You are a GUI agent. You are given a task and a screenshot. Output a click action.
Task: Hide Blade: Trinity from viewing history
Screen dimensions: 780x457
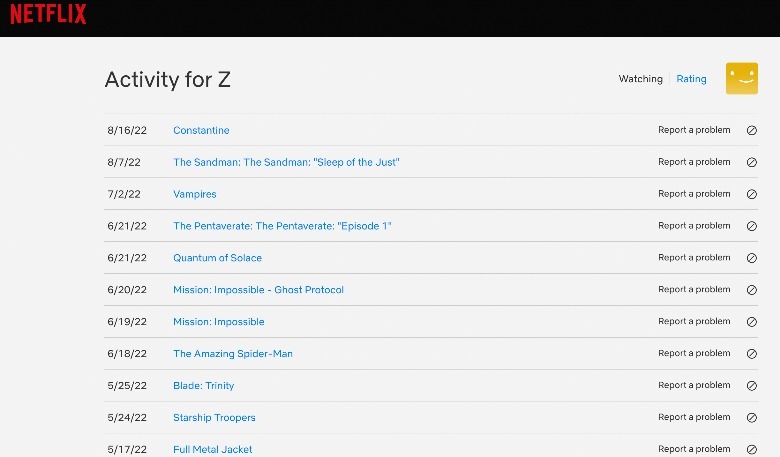coord(752,386)
